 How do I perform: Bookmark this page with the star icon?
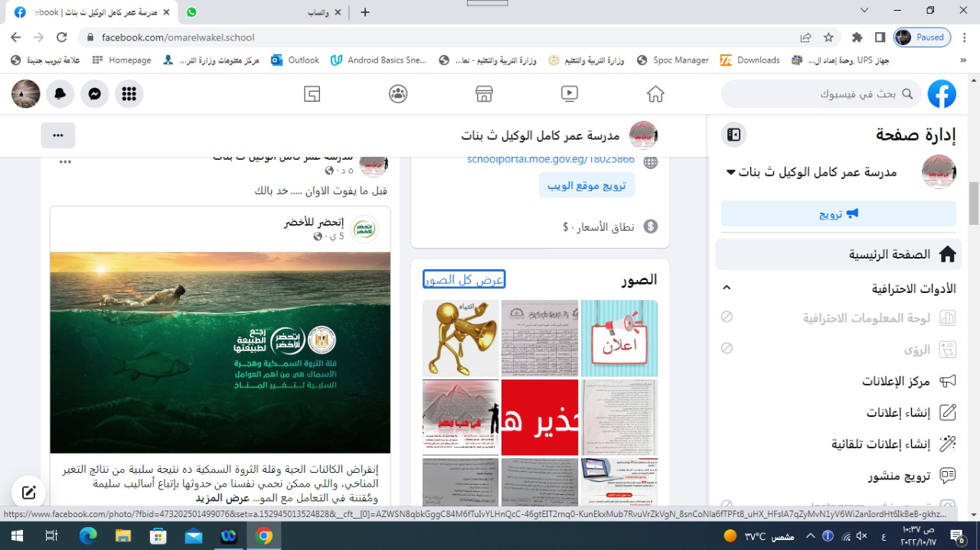828,37
